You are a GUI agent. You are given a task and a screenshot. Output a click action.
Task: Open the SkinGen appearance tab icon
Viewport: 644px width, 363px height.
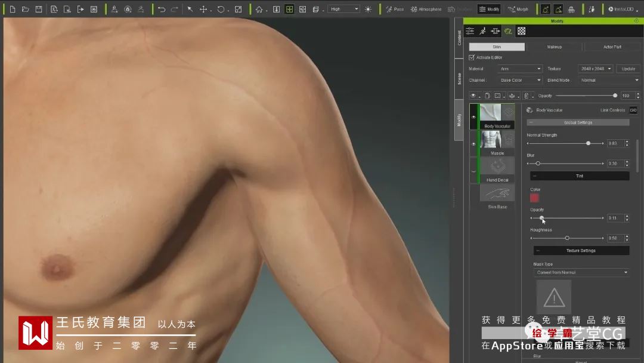[x=508, y=31]
